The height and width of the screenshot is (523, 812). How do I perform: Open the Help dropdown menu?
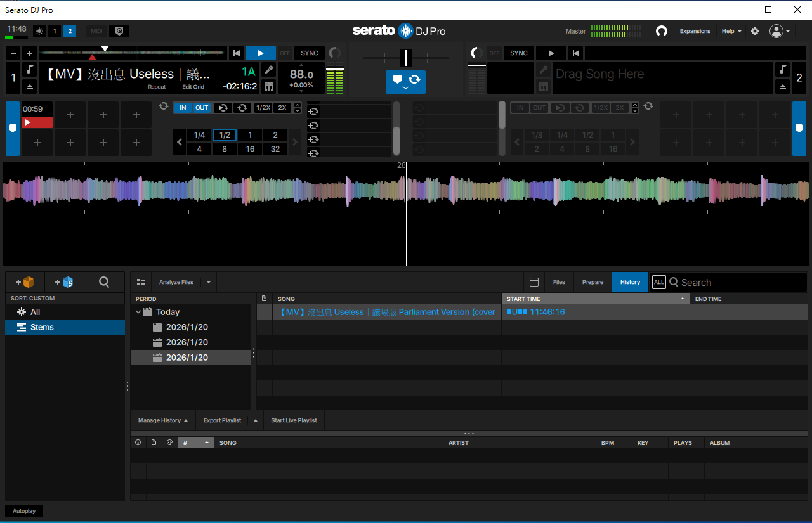731,31
